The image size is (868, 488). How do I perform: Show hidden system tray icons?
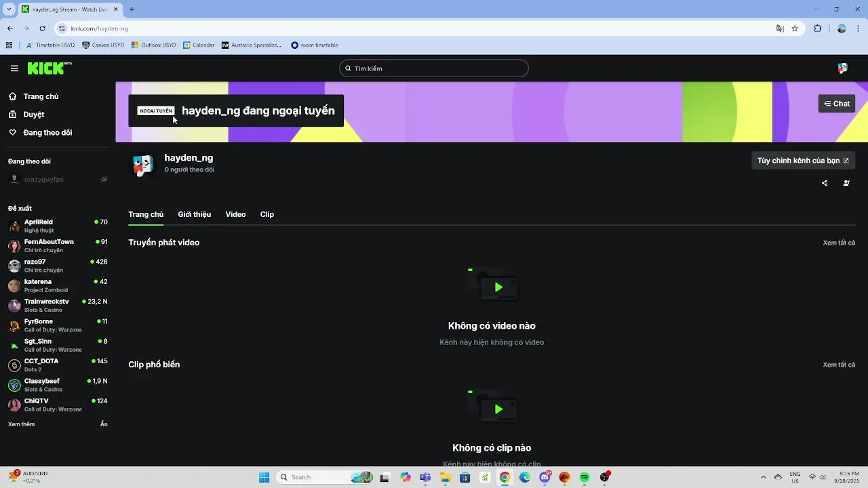763,477
